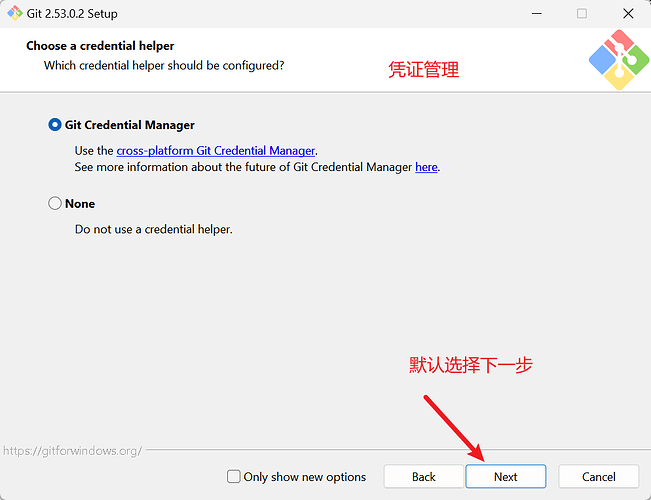Choose the None credential helper option
Viewport: 651px width, 500px height.
tap(55, 203)
